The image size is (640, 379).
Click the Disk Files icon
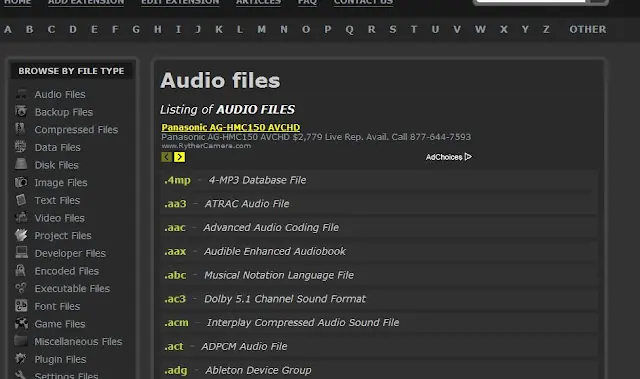(21, 164)
